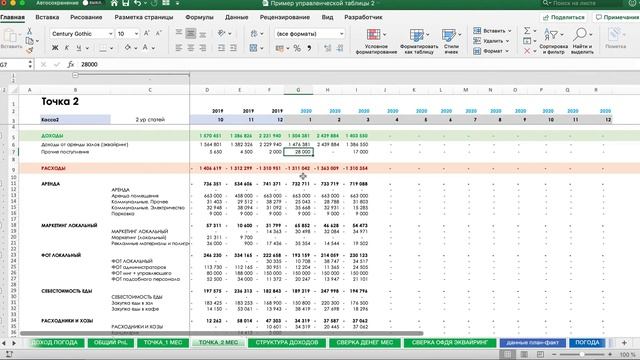Switch to the Разметка страницы tab
Image resolution: width=640 pixels, height=360 pixels.
point(144,17)
